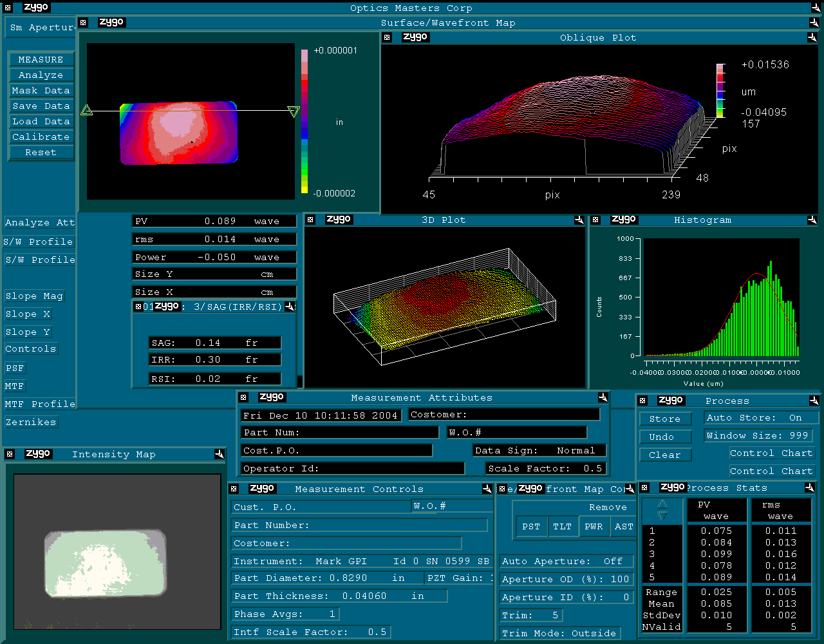Open the MTF window
This screenshot has height=644, width=824.
coord(15,386)
